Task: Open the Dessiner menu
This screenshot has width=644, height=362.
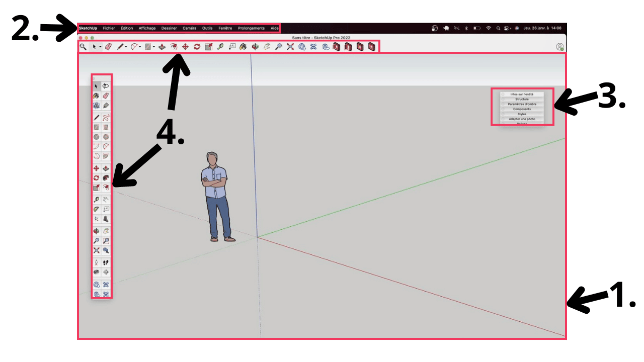Action: (x=169, y=28)
